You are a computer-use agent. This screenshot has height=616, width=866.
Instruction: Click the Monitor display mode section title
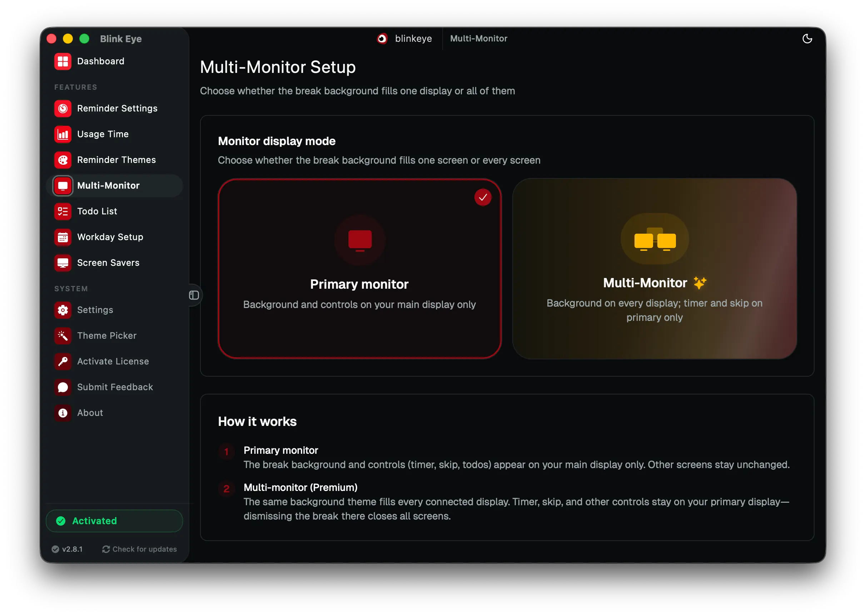(277, 141)
